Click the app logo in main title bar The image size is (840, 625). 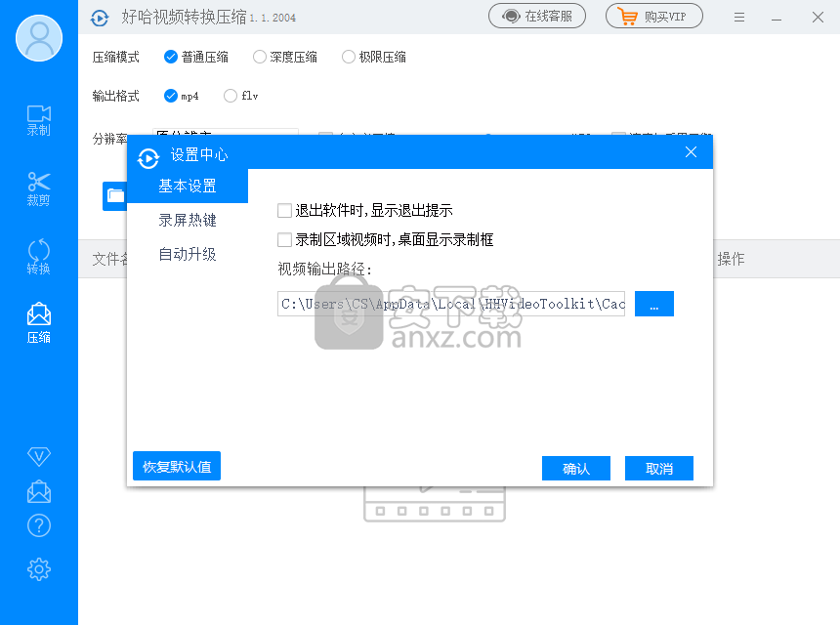[x=100, y=18]
